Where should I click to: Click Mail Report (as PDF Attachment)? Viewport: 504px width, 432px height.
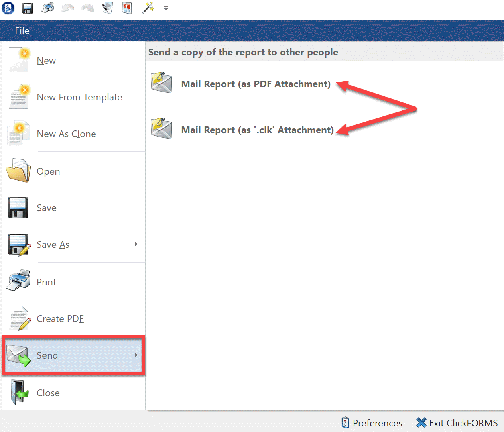click(256, 84)
